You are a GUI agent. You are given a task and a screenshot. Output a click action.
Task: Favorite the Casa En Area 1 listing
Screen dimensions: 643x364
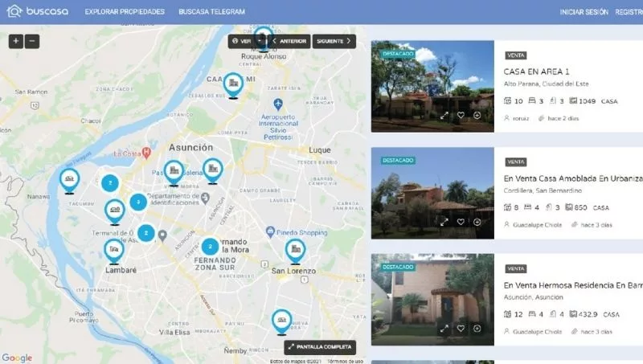coord(461,116)
